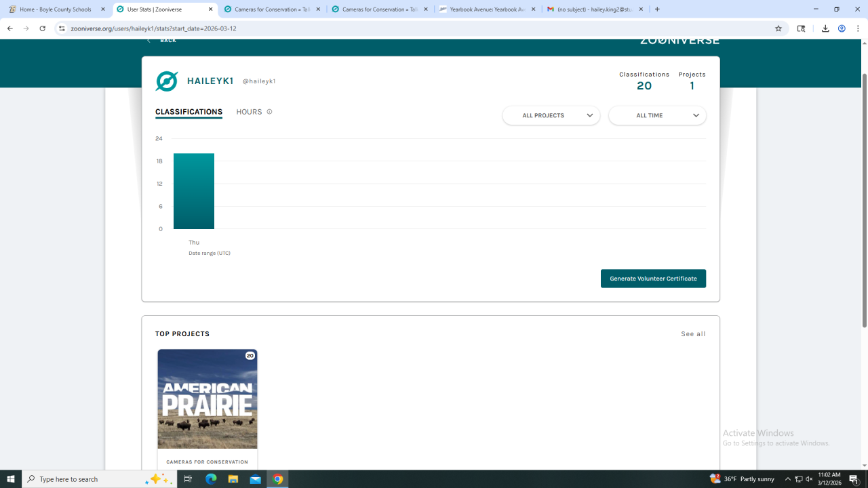Select the CLASSIFICATIONS stats tab
This screenshot has width=868, height=488.
click(189, 112)
